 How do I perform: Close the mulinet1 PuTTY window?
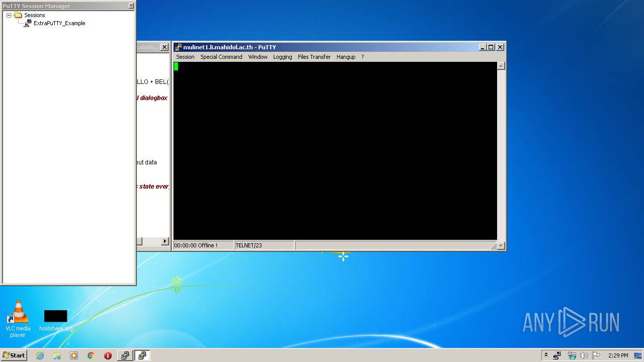point(500,47)
